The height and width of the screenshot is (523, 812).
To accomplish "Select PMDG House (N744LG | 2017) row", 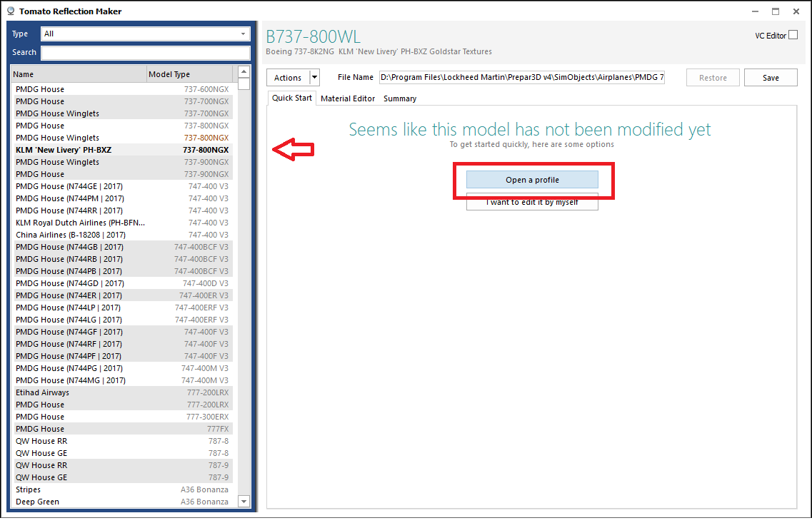I will (x=122, y=320).
